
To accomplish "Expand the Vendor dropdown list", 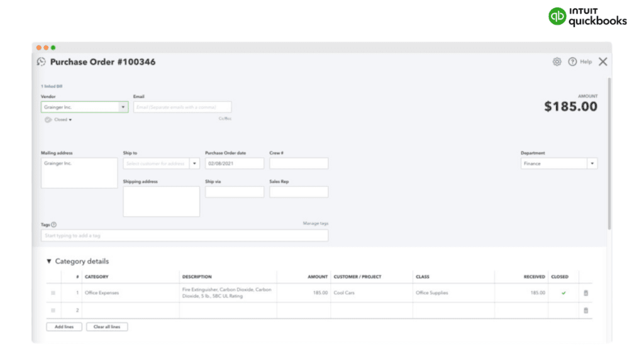I will (123, 107).
